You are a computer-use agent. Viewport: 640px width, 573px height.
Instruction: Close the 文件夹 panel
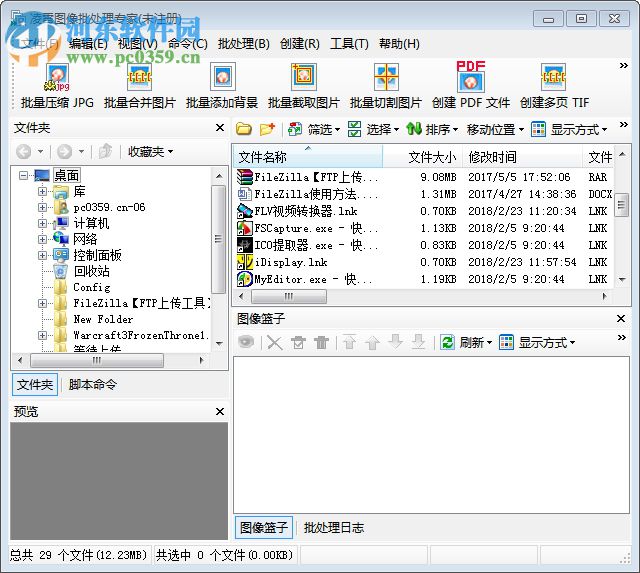[220, 128]
